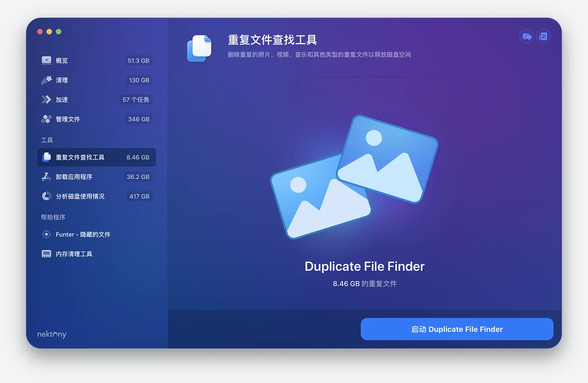Click the duplicate photos illustration
This screenshot has width=588, height=383.
tap(354, 177)
